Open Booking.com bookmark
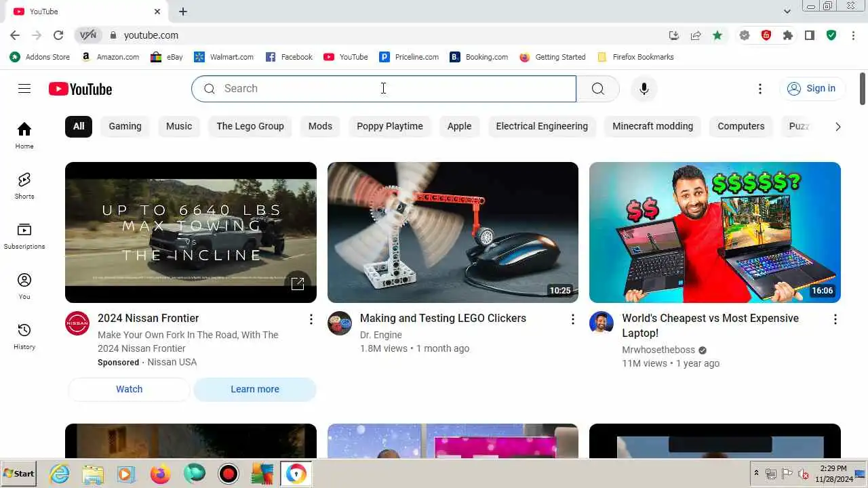 (x=479, y=57)
